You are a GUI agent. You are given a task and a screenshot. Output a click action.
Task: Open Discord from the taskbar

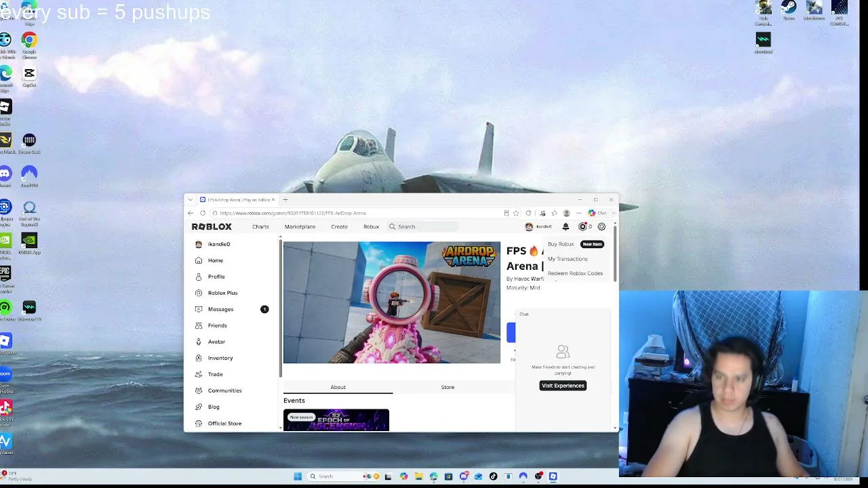[463, 476]
